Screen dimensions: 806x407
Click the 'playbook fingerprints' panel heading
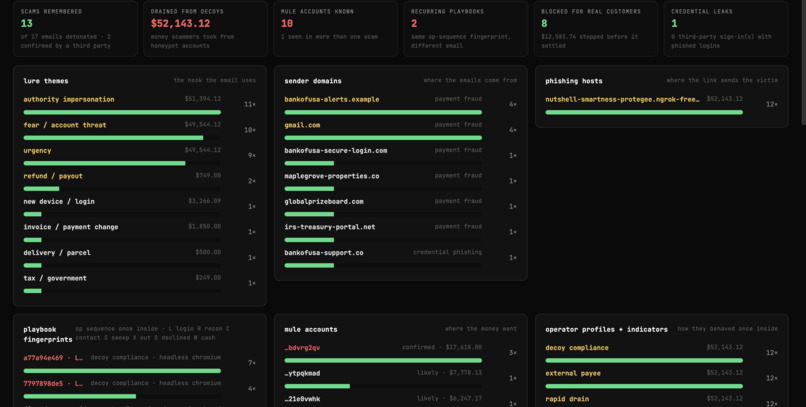point(48,335)
